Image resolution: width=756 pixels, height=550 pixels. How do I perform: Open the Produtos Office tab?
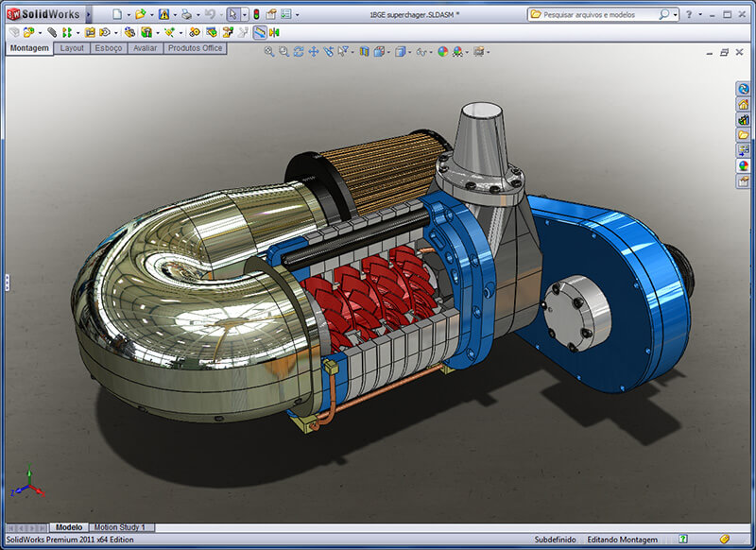(195, 47)
